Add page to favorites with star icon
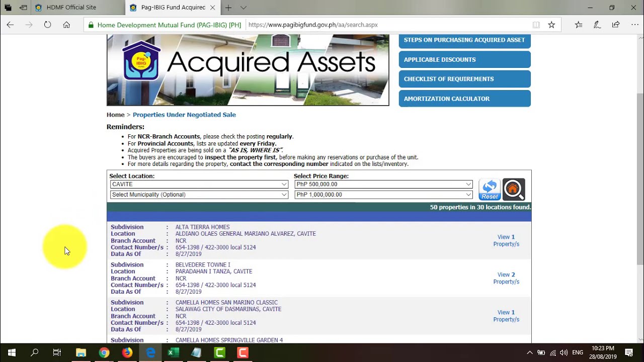 click(x=551, y=25)
